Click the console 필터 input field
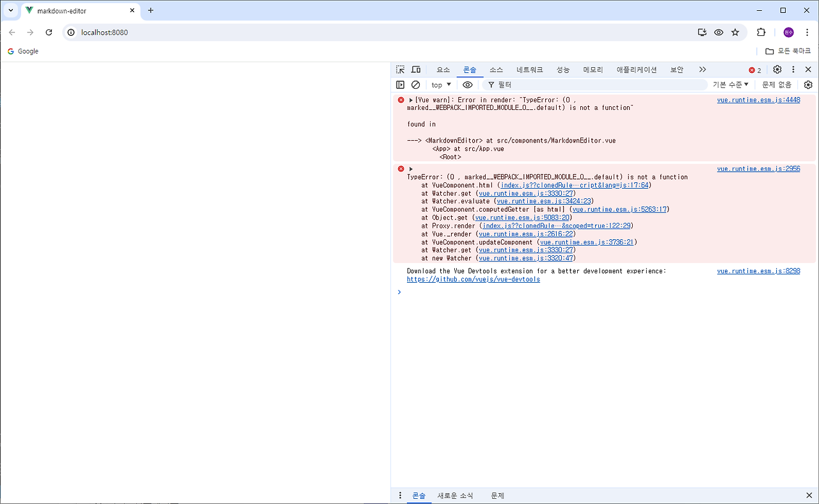The height and width of the screenshot is (504, 819). [x=595, y=84]
